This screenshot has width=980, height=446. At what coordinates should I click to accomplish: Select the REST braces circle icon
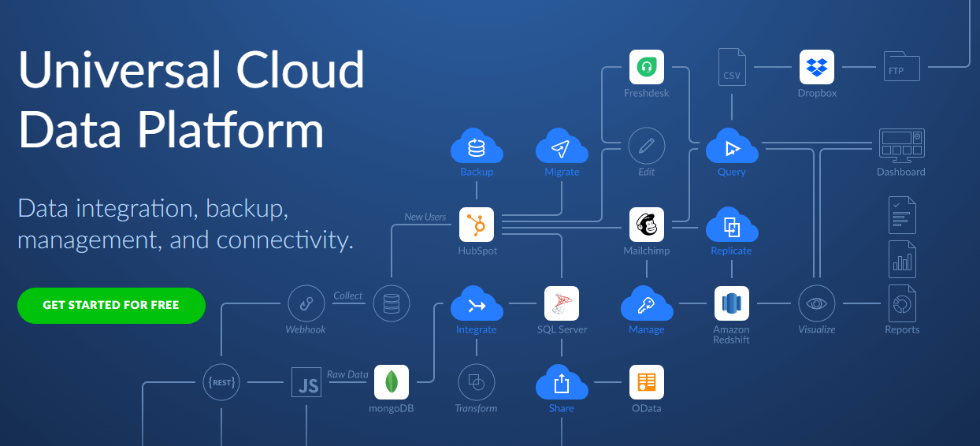click(221, 382)
